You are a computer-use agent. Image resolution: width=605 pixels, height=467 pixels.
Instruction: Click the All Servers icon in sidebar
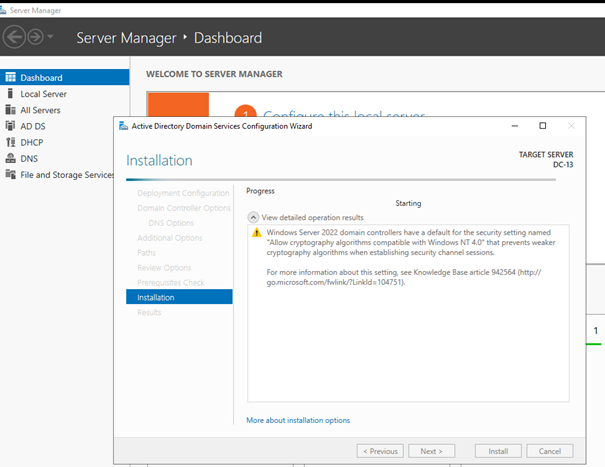(x=10, y=110)
